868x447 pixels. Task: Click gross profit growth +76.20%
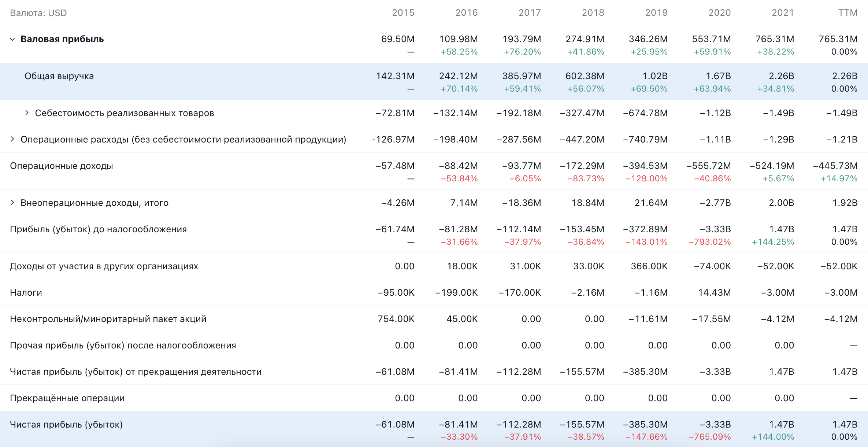coord(523,52)
